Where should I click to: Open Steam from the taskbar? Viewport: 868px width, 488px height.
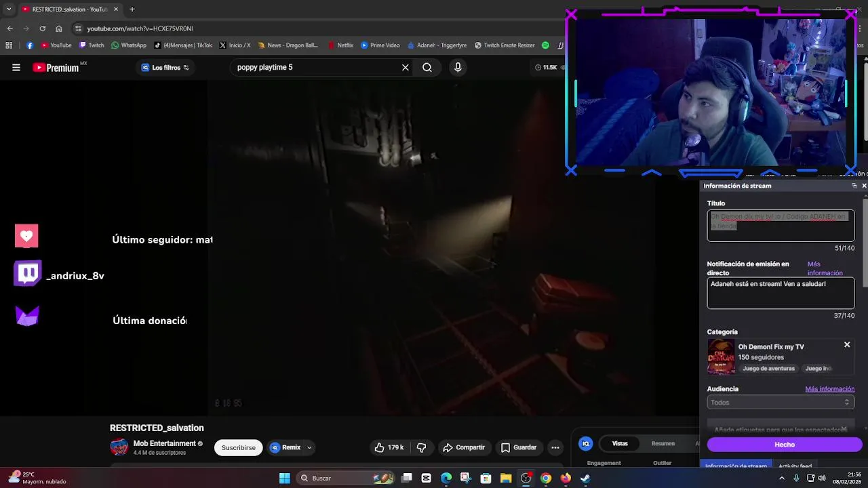tap(585, 479)
